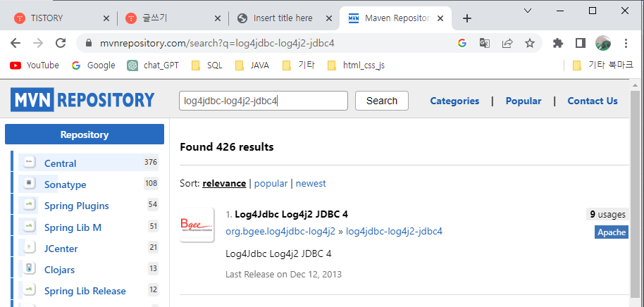
Task: Click the Central repository icon
Action: pos(29,163)
